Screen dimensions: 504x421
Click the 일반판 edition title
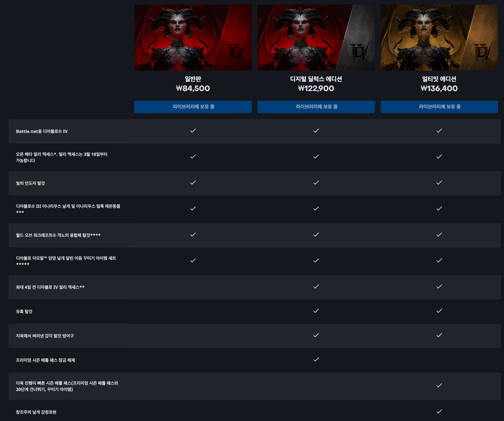[x=193, y=79]
